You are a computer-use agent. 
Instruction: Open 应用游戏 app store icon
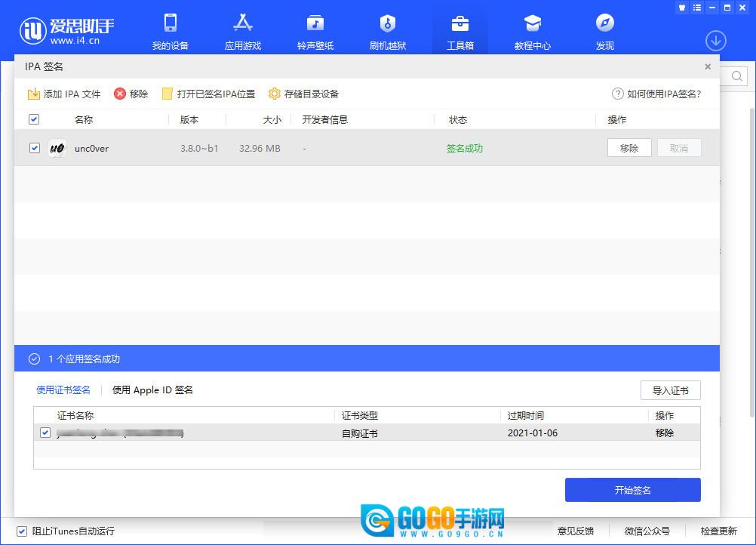[x=243, y=23]
